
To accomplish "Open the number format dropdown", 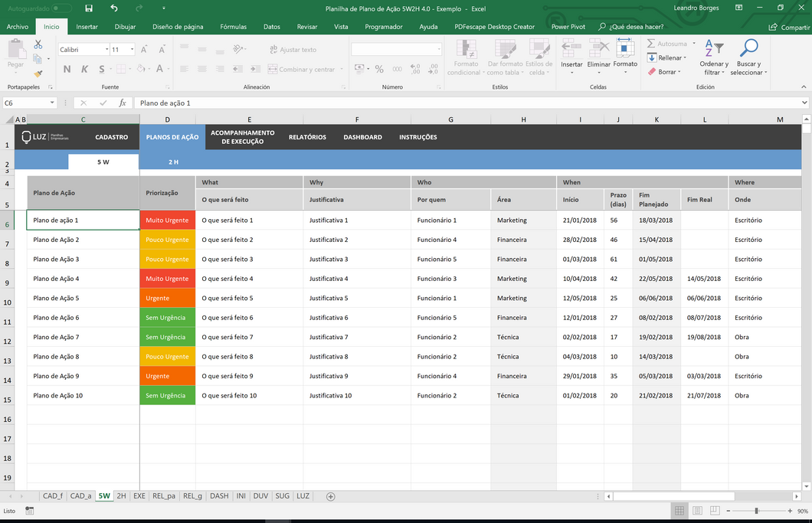I will tap(439, 49).
